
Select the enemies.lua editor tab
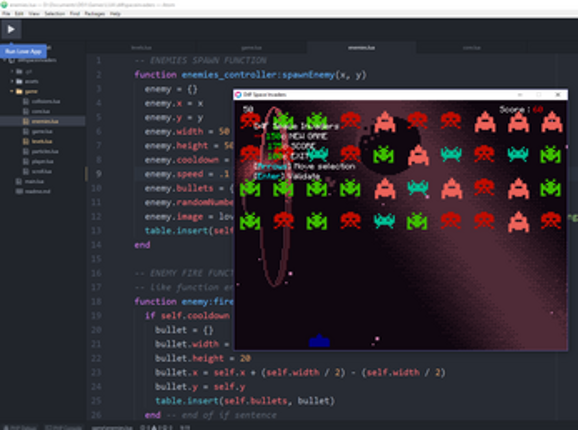[361, 48]
